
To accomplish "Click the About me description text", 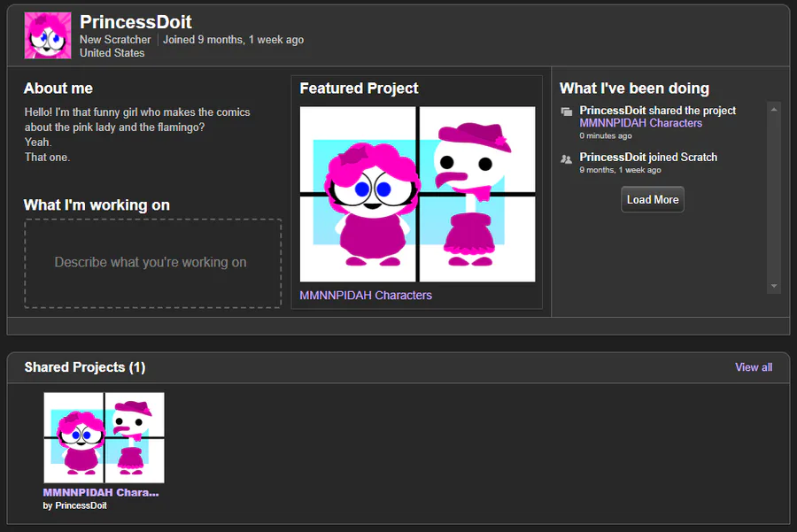I will click(137, 135).
